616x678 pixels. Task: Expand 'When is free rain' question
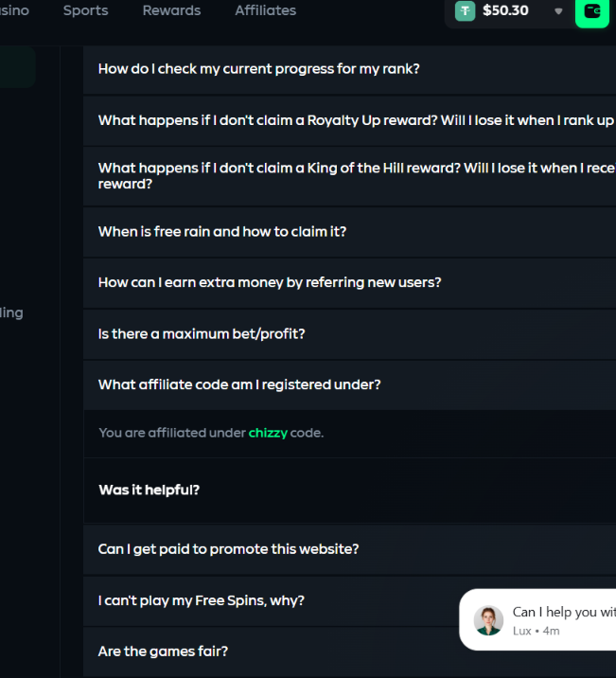(x=349, y=232)
